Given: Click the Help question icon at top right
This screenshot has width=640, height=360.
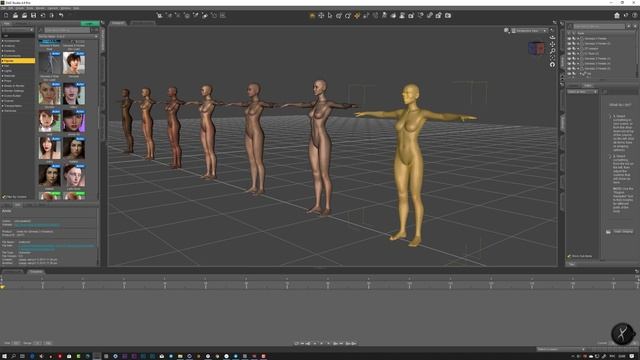Looking at the screenshot, I should tap(635, 16).
